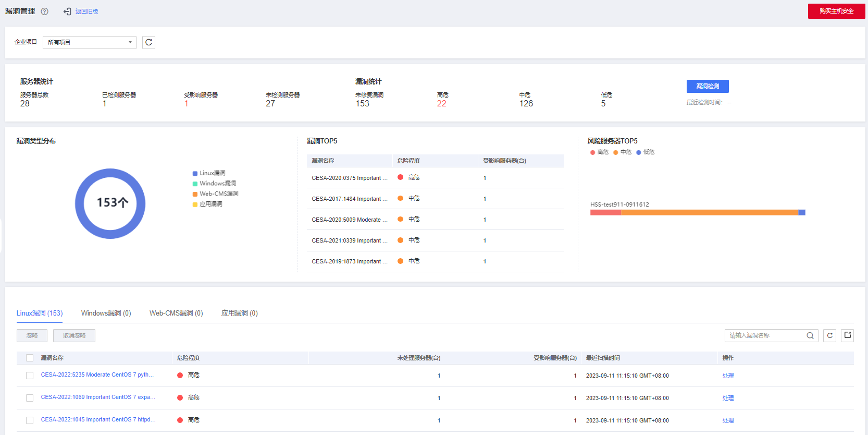
Task: Click the search magnifier icon
Action: [x=810, y=336]
